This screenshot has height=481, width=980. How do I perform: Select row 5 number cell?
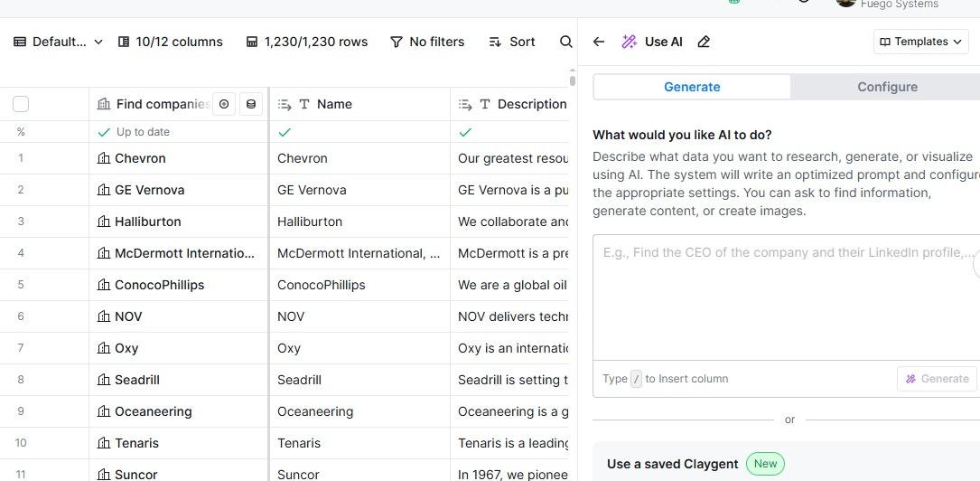[x=21, y=285]
